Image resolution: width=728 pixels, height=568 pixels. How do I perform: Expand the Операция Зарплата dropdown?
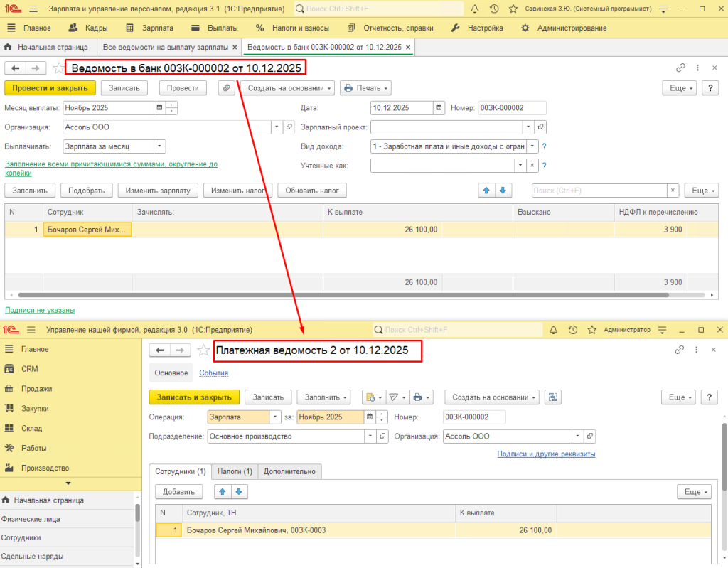click(x=275, y=417)
